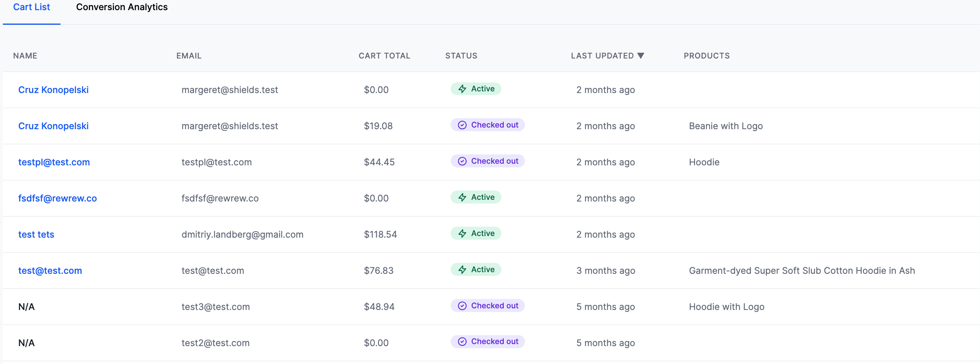The image size is (980, 364).
Task: Toggle sort arrow beside Last Updated
Action: pyautogui.click(x=641, y=56)
